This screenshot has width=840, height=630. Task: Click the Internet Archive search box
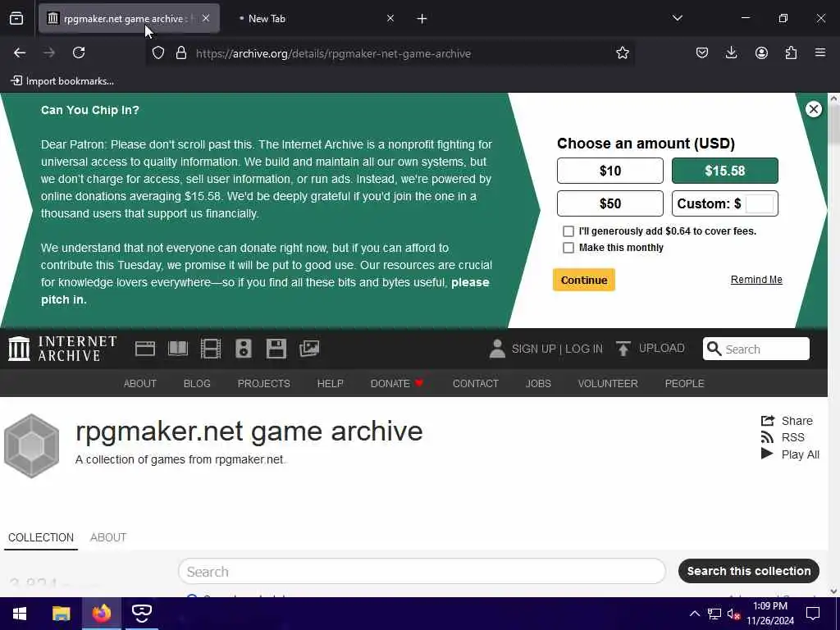(x=756, y=349)
